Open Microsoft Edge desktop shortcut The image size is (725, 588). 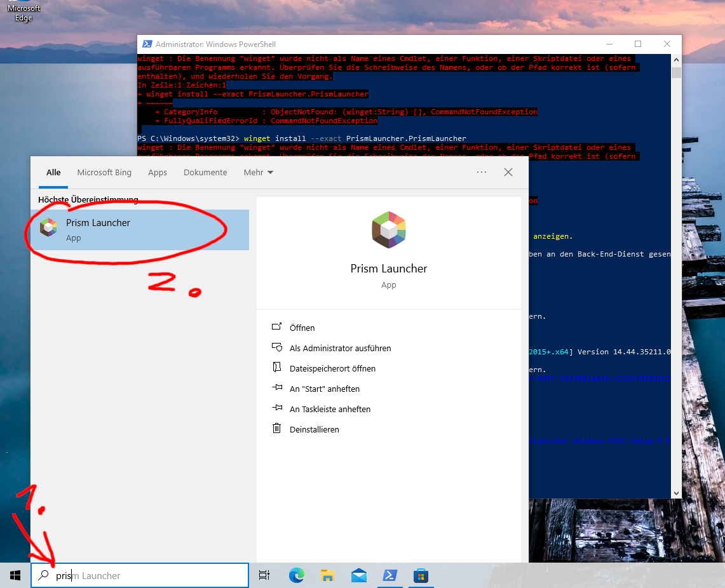coord(24,13)
